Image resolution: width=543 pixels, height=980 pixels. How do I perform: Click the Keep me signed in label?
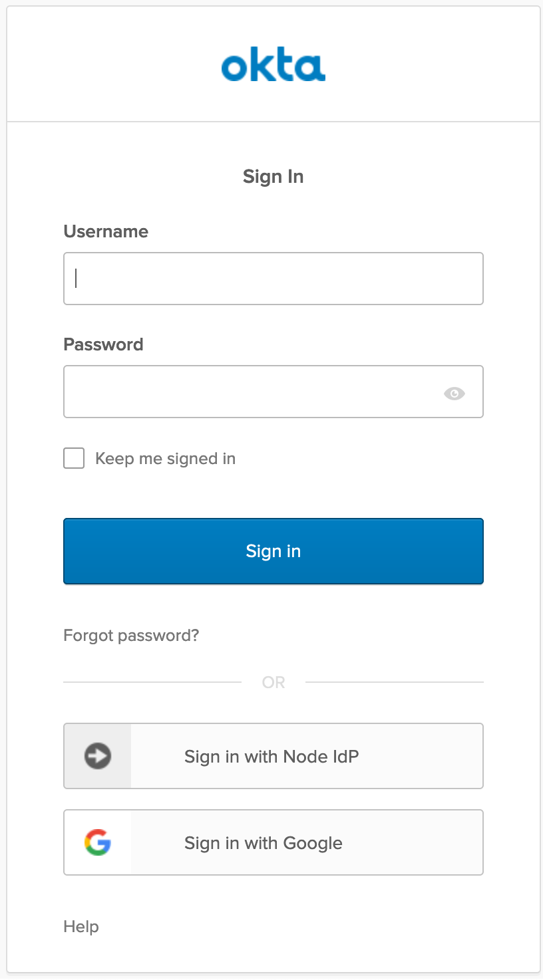(165, 459)
